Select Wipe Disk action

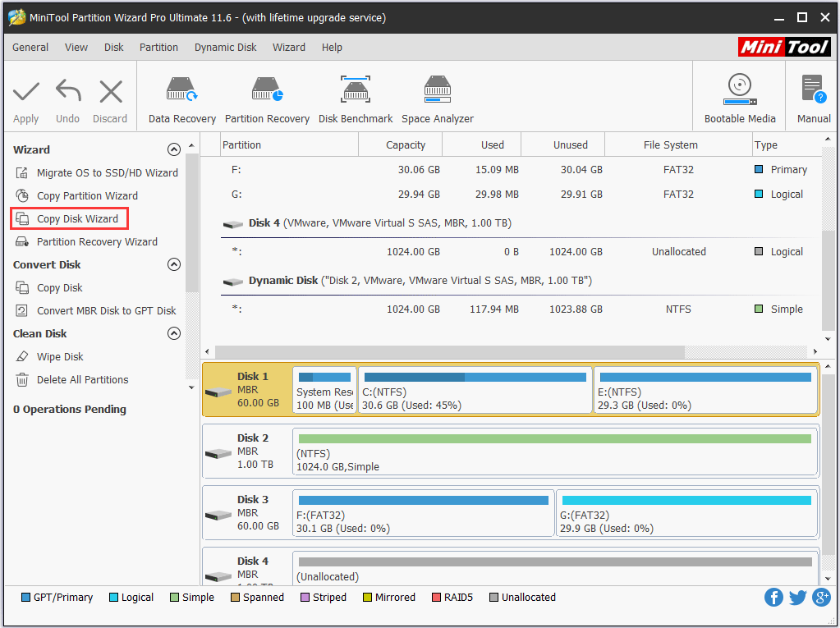pos(49,357)
